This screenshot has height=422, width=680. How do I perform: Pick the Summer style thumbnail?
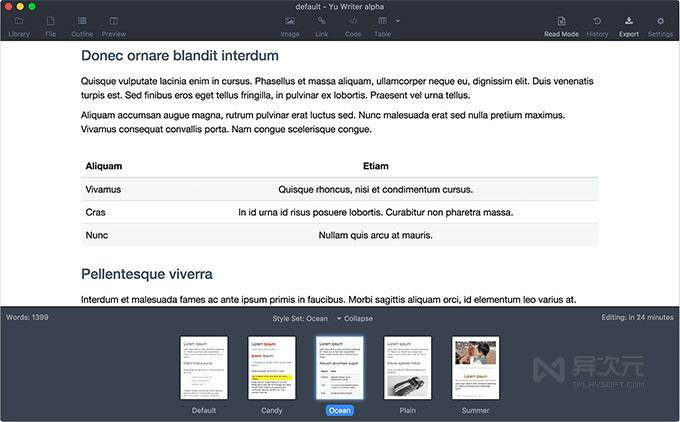(x=475, y=368)
